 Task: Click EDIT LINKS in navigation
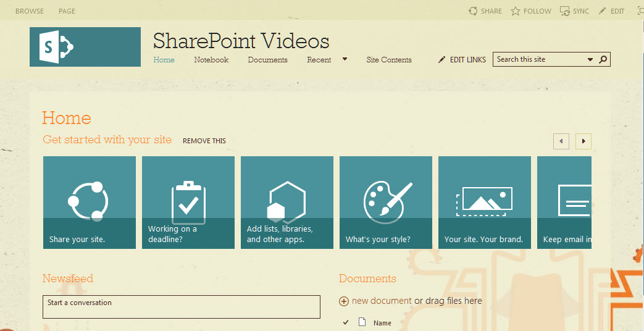pos(462,59)
